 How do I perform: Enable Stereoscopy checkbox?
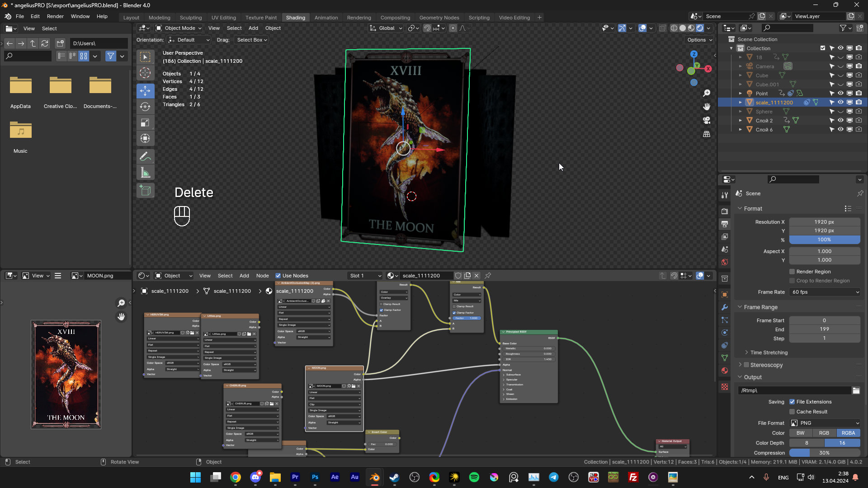(746, 365)
